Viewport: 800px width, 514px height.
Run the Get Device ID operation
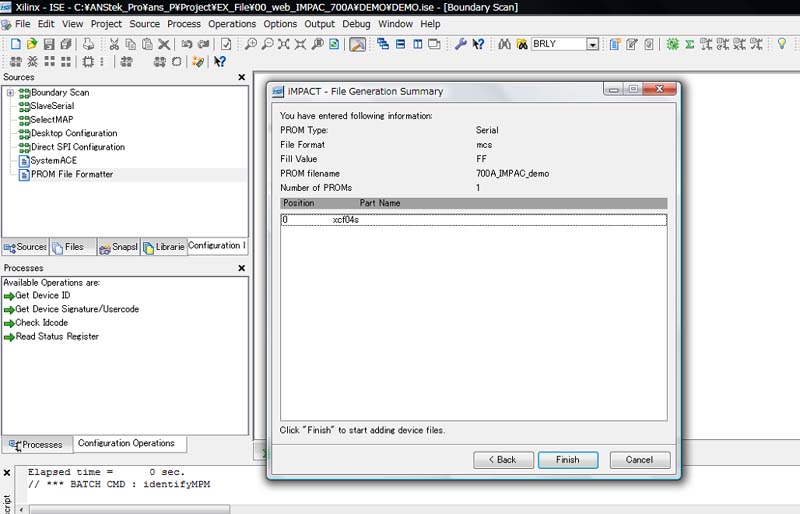[x=42, y=296]
